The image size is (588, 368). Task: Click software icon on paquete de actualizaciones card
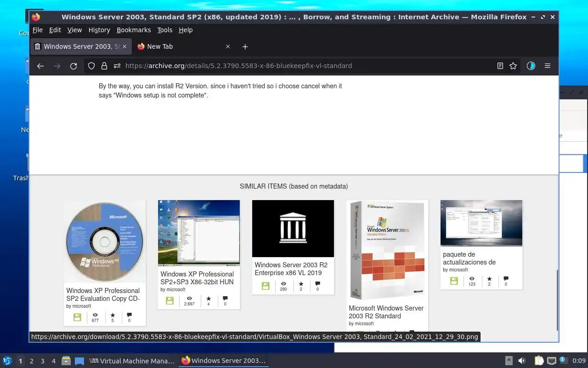point(454,281)
